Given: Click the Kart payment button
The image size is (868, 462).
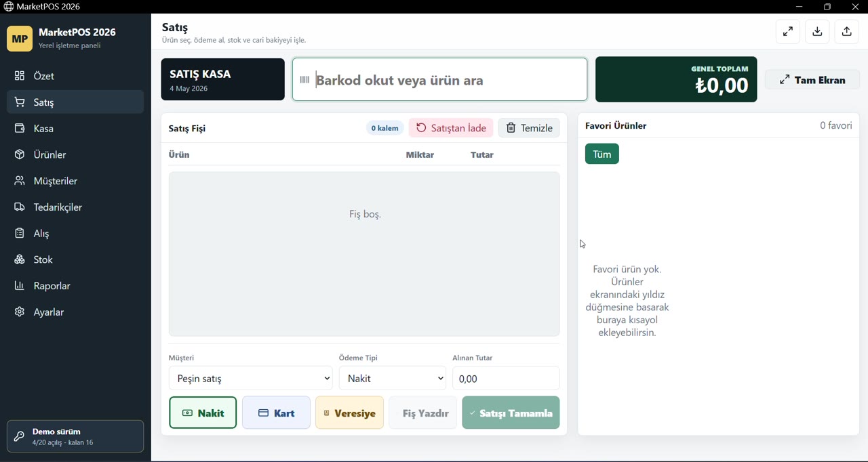Looking at the screenshot, I should tap(276, 413).
